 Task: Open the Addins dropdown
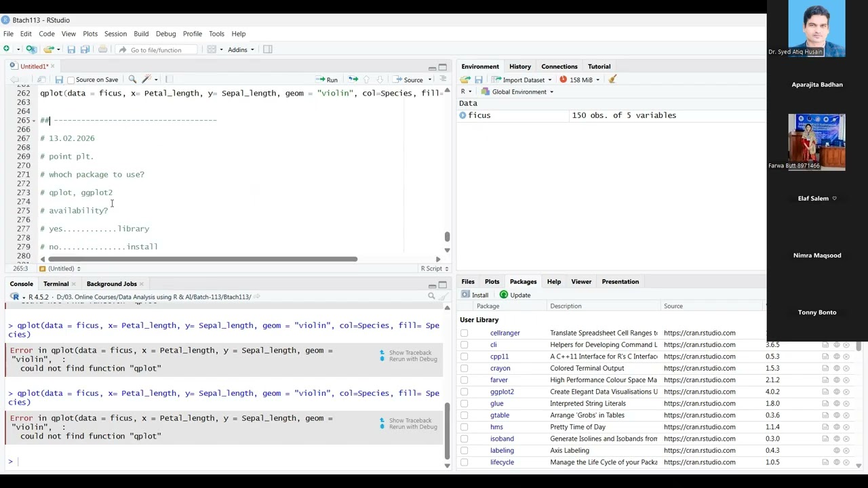coord(241,49)
